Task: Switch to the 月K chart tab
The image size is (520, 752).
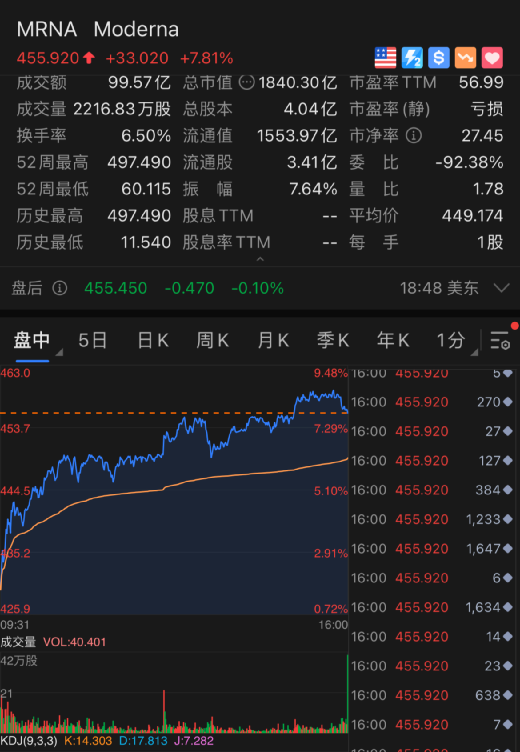Action: 273,341
